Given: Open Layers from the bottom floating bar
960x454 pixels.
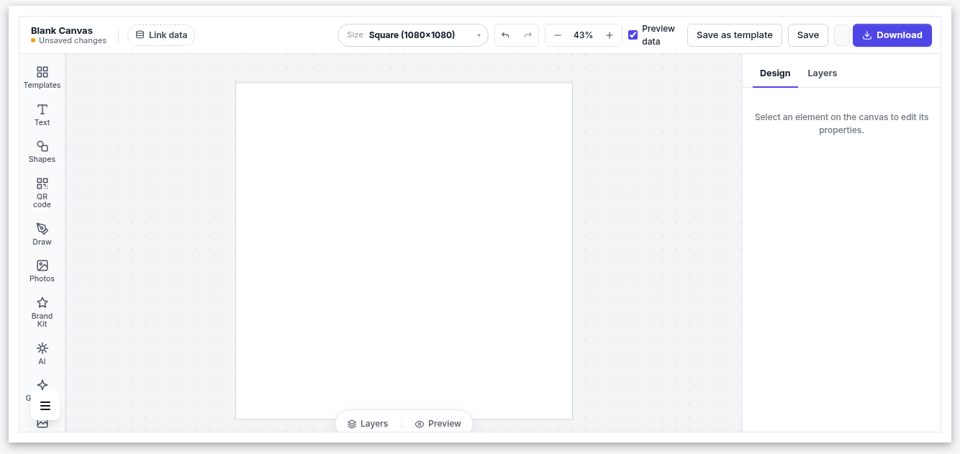Looking at the screenshot, I should [368, 424].
